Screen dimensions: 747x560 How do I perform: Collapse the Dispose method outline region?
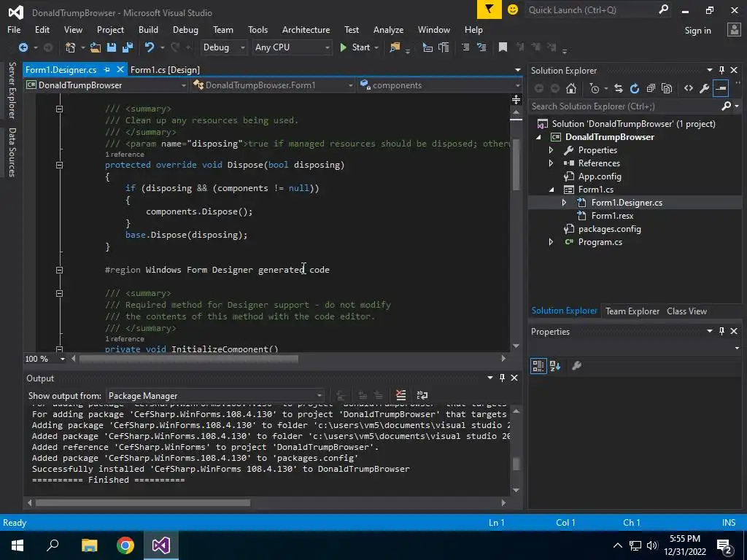click(x=59, y=165)
